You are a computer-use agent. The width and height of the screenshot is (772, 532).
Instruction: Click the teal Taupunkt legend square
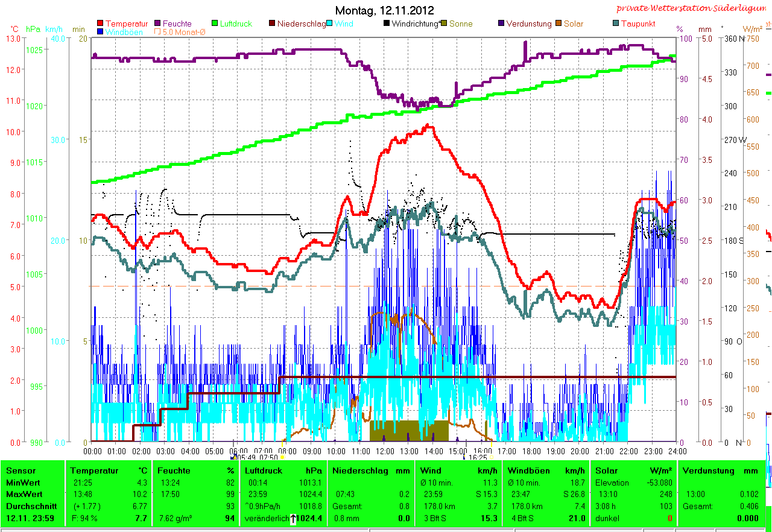[x=616, y=24]
